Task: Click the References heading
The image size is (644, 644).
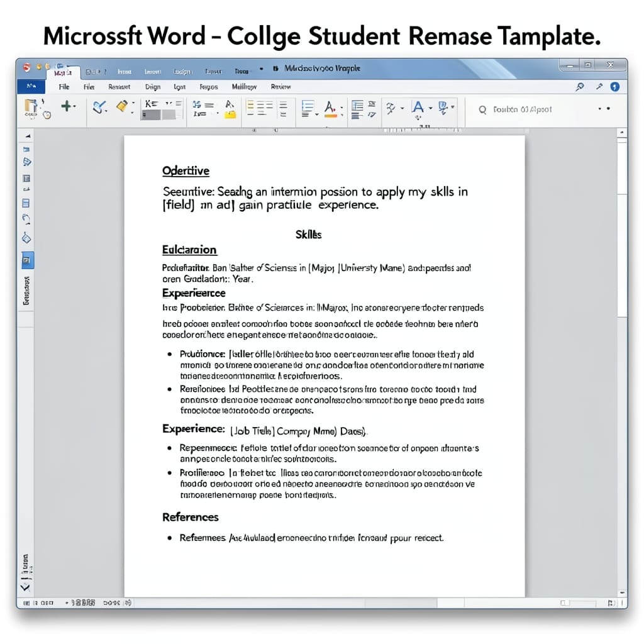Action: tap(190, 517)
